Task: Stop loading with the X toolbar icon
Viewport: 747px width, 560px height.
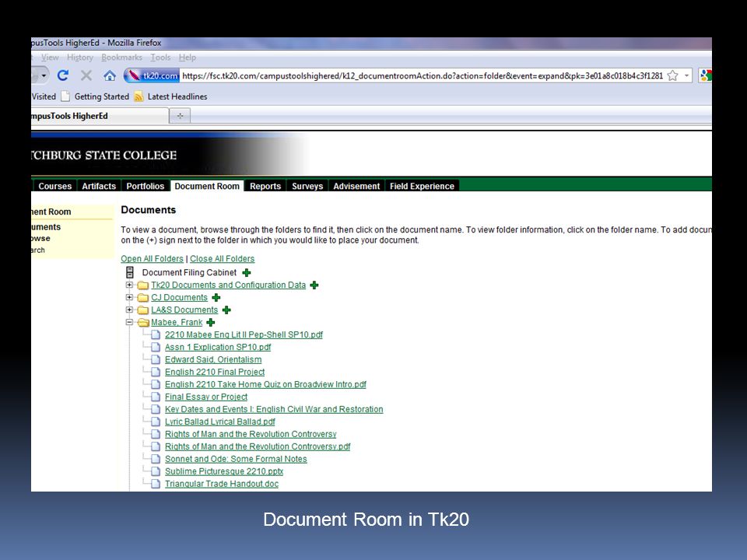Action: pyautogui.click(x=86, y=75)
